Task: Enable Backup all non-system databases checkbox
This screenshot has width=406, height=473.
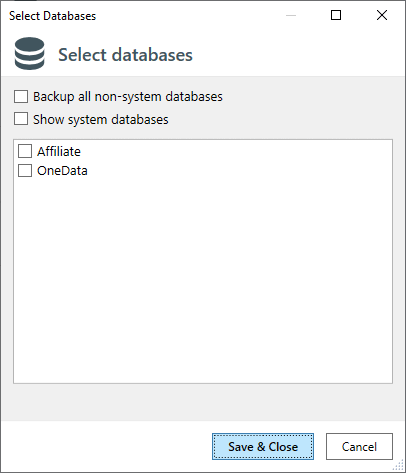Action: click(21, 97)
